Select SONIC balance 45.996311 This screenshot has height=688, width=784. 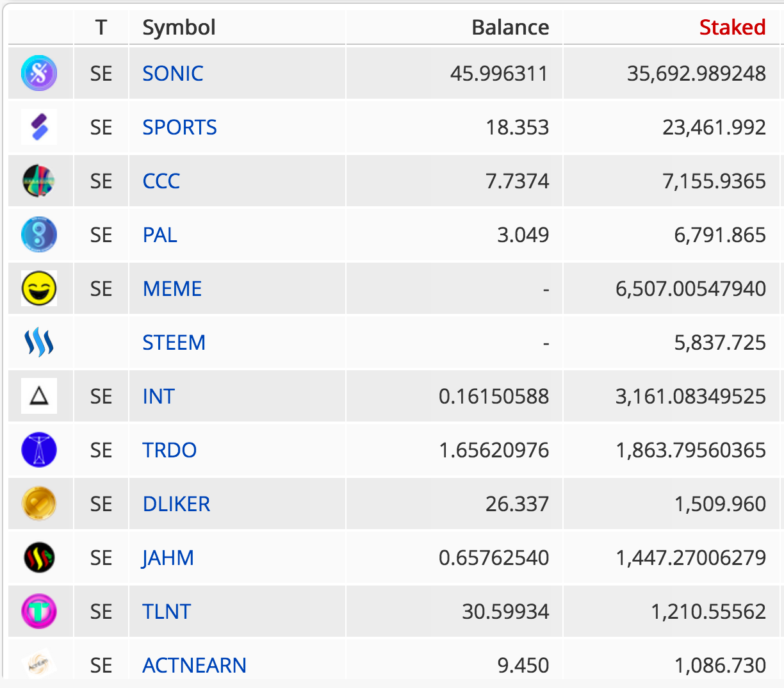[499, 74]
